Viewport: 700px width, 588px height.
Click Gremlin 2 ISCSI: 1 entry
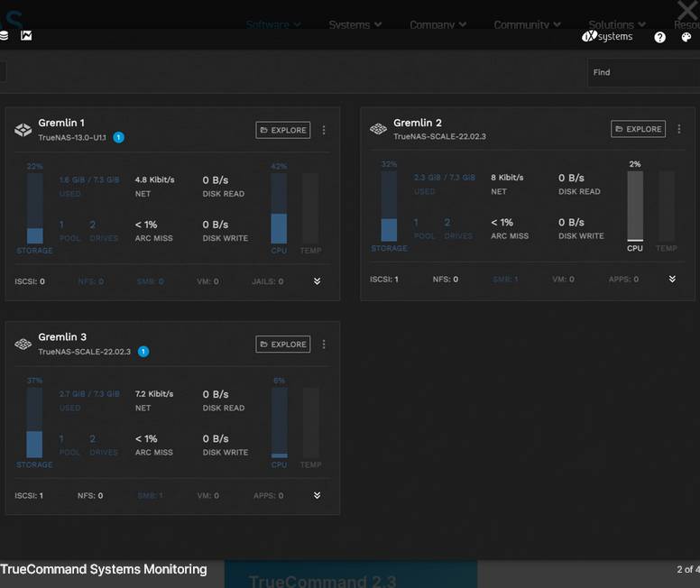tap(384, 280)
